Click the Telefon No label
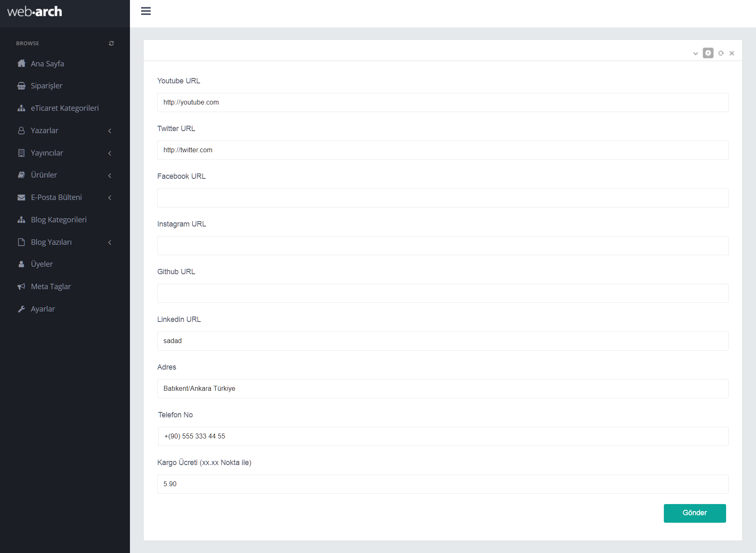756x553 pixels. [175, 415]
